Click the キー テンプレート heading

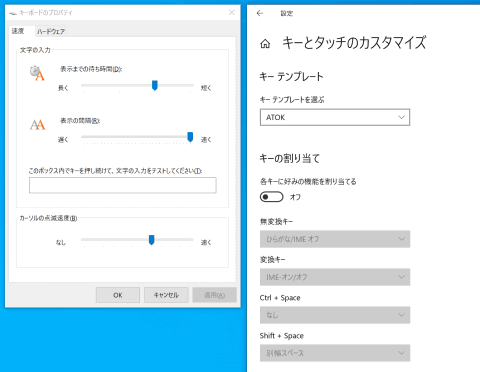coord(291,77)
